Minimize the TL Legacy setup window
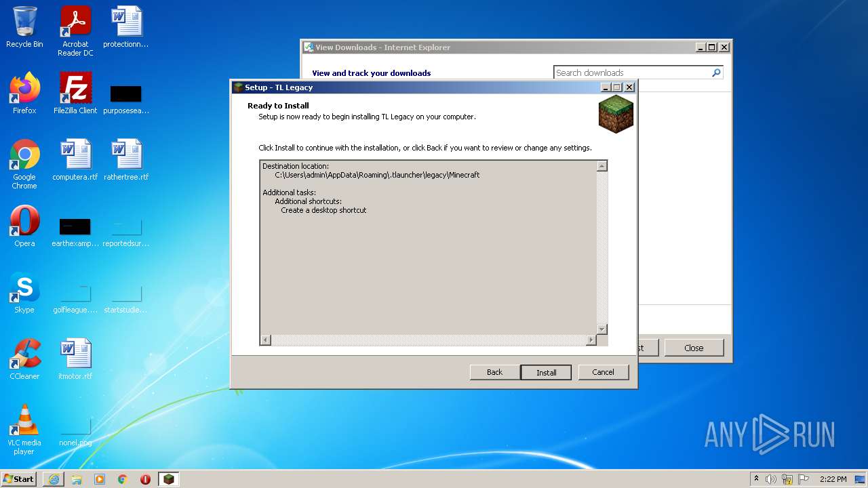Image resolution: width=868 pixels, height=488 pixels. (x=605, y=87)
